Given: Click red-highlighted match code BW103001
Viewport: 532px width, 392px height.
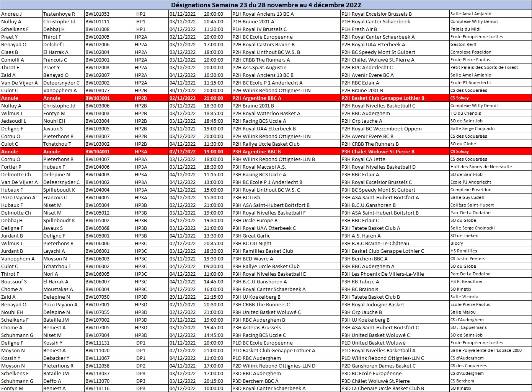Looking at the screenshot, I should pyautogui.click(x=98, y=98).
